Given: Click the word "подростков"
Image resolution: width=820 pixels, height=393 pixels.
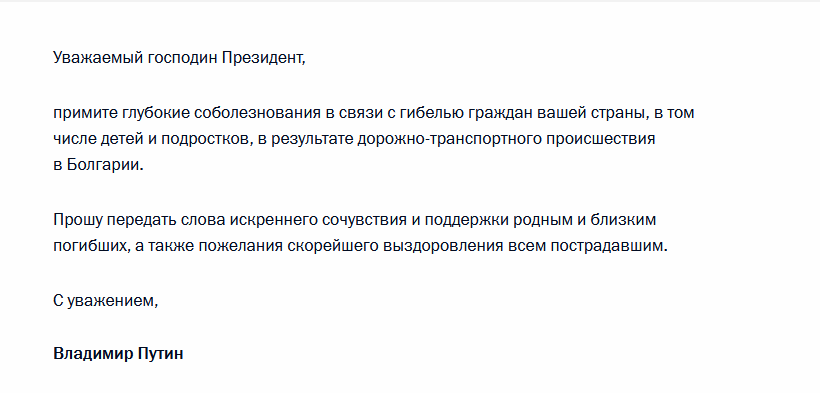Looking at the screenshot, I should (206, 139).
